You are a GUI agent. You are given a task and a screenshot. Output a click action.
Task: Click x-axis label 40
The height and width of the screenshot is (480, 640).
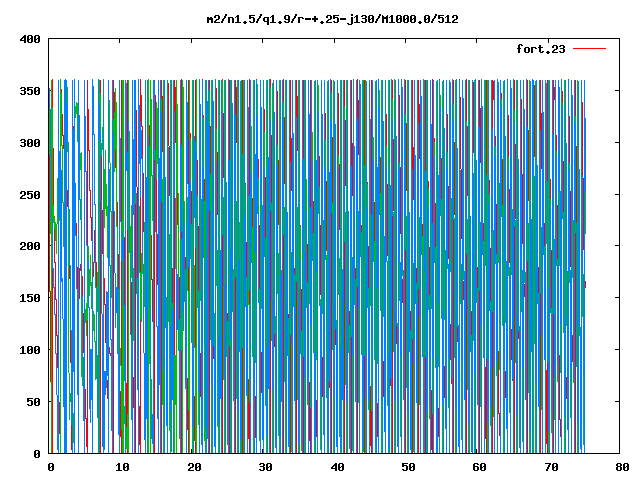tap(337, 467)
